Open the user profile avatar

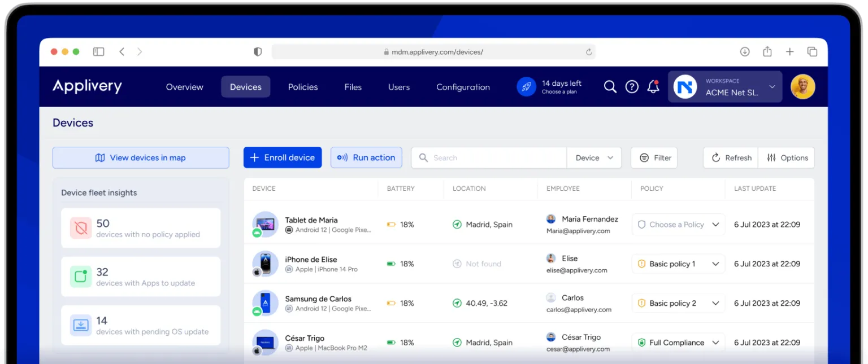tap(803, 86)
